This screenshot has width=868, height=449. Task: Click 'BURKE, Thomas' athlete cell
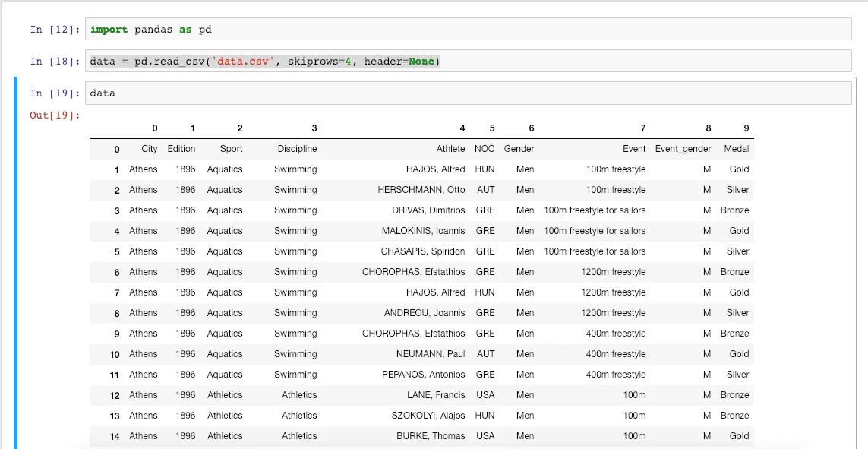pyautogui.click(x=431, y=436)
